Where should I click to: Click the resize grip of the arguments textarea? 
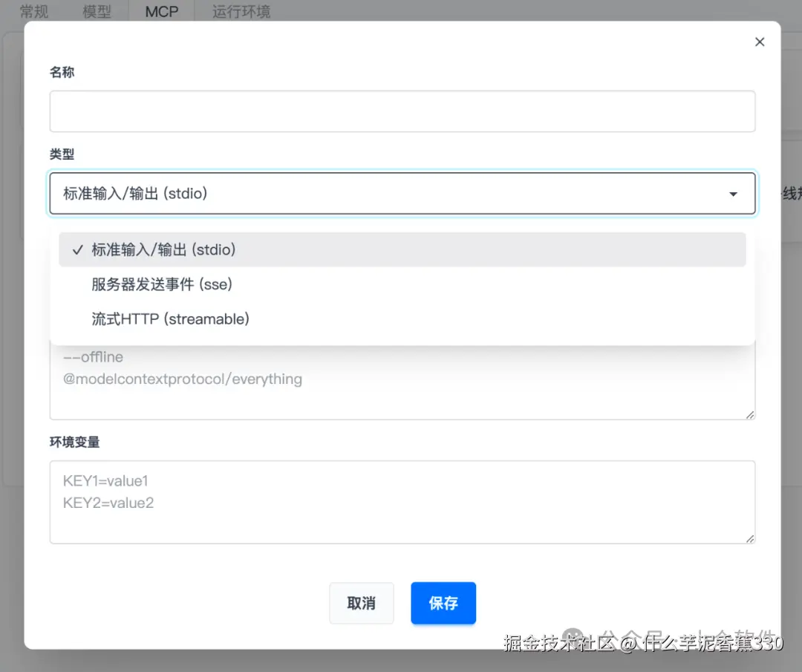750,414
